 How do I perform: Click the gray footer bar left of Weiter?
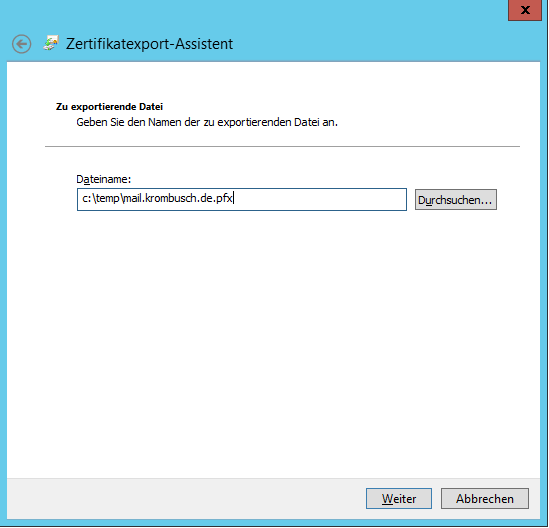tap(186, 498)
